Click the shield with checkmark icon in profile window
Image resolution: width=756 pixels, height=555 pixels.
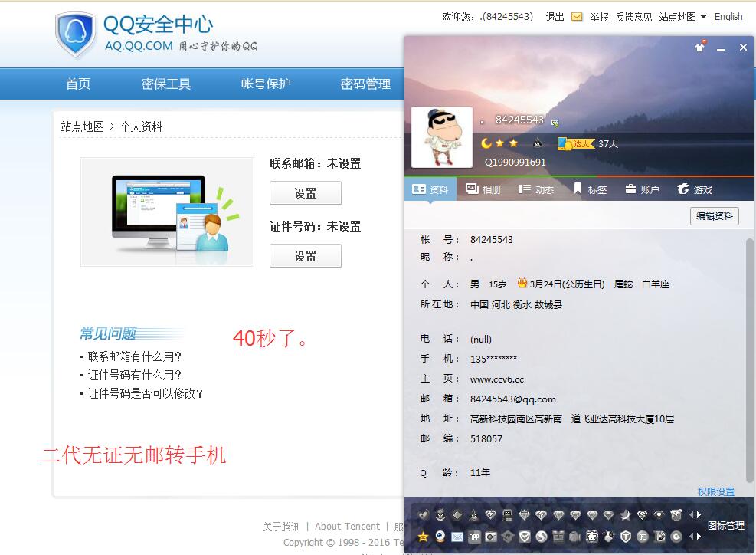pos(525,536)
